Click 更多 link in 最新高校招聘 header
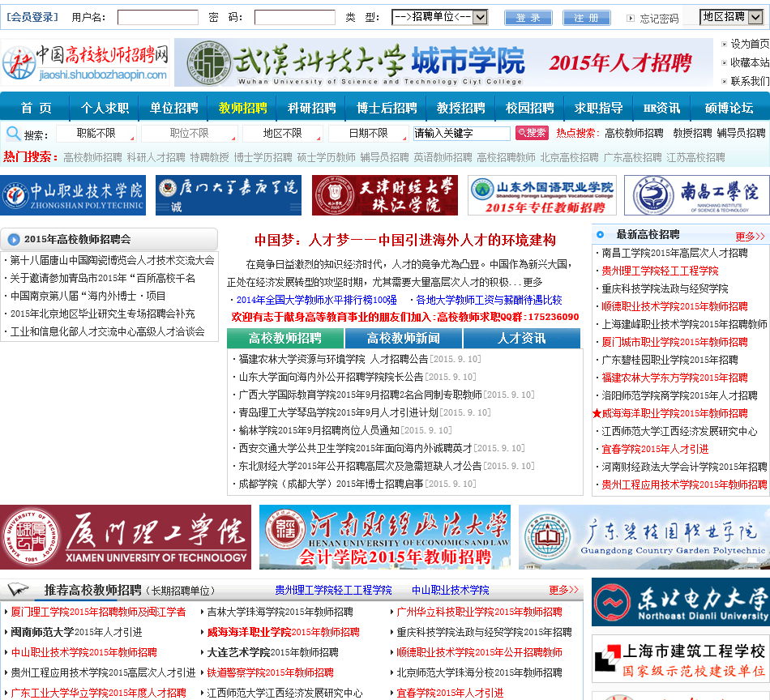Image resolution: width=770 pixels, height=700 pixels. pyautogui.click(x=750, y=237)
